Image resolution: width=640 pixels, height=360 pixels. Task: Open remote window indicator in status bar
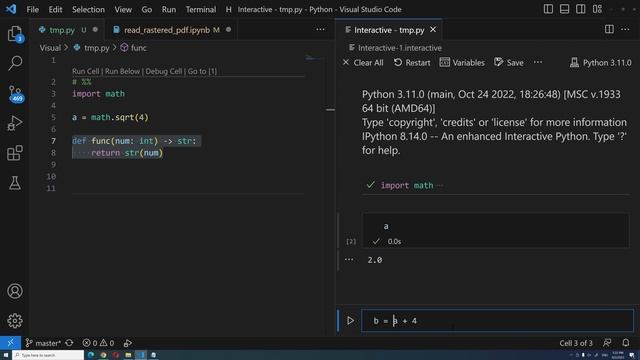point(10,342)
